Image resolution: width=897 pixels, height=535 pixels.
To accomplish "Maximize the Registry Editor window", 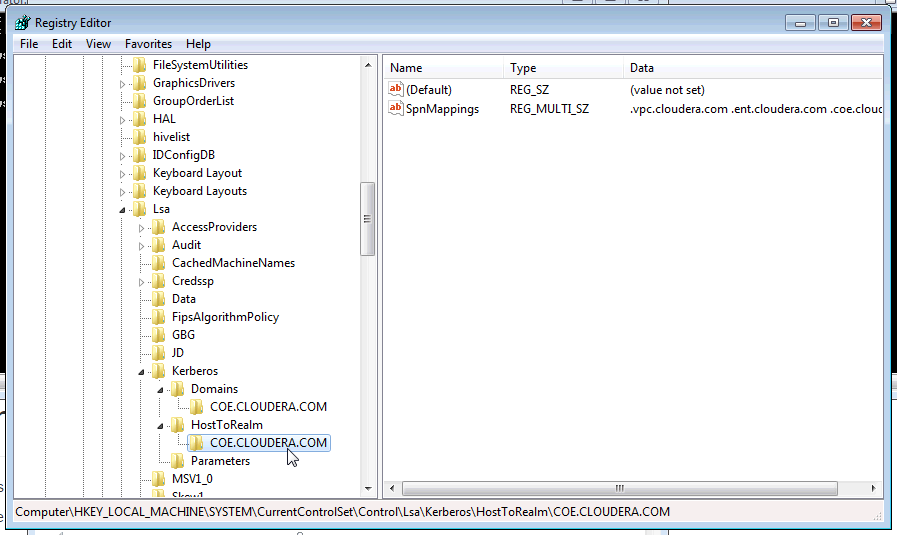I will (833, 23).
